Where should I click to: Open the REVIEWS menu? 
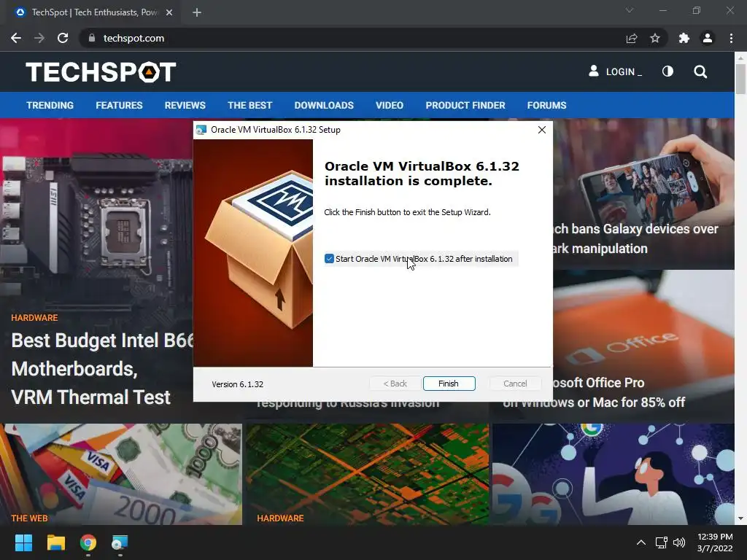point(185,105)
